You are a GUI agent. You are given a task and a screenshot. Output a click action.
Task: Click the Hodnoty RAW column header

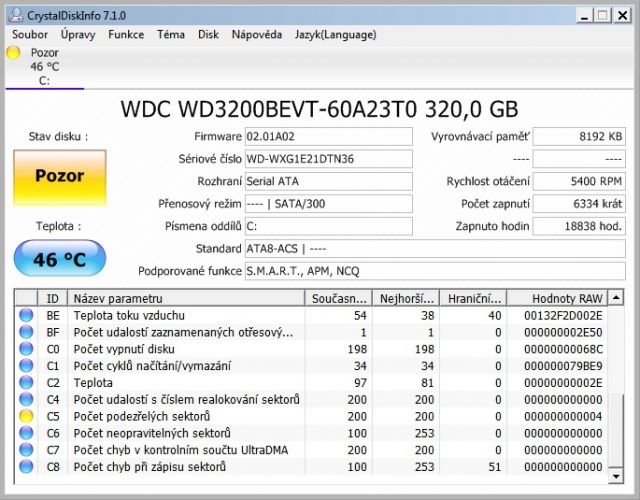[557, 298]
